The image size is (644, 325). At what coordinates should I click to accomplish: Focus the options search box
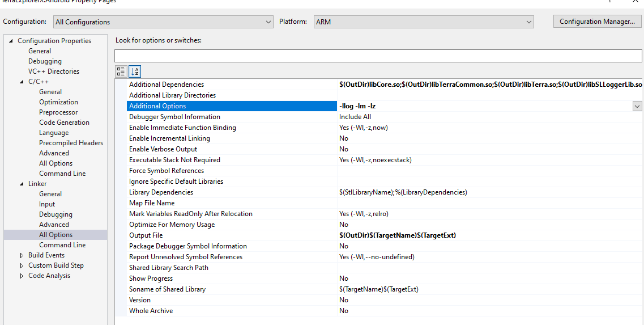(x=378, y=56)
